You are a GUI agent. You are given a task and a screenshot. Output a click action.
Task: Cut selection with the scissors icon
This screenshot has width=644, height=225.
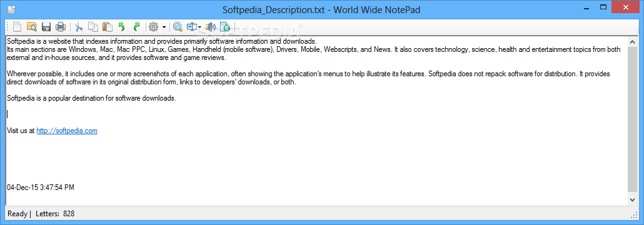coord(79,27)
